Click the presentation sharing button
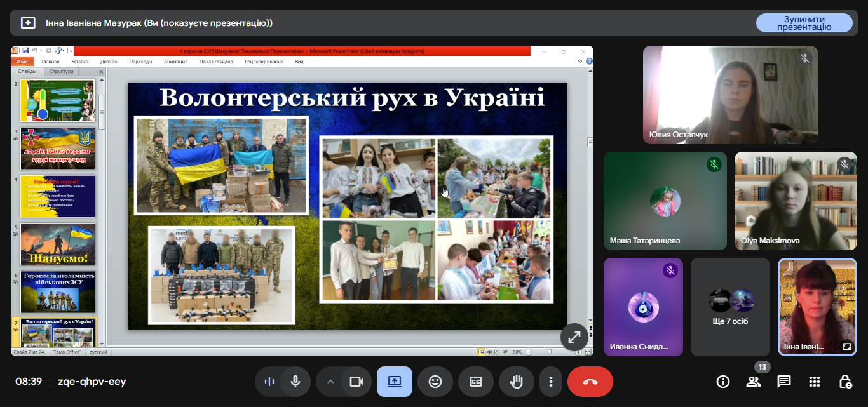The height and width of the screenshot is (407, 868). tap(394, 382)
